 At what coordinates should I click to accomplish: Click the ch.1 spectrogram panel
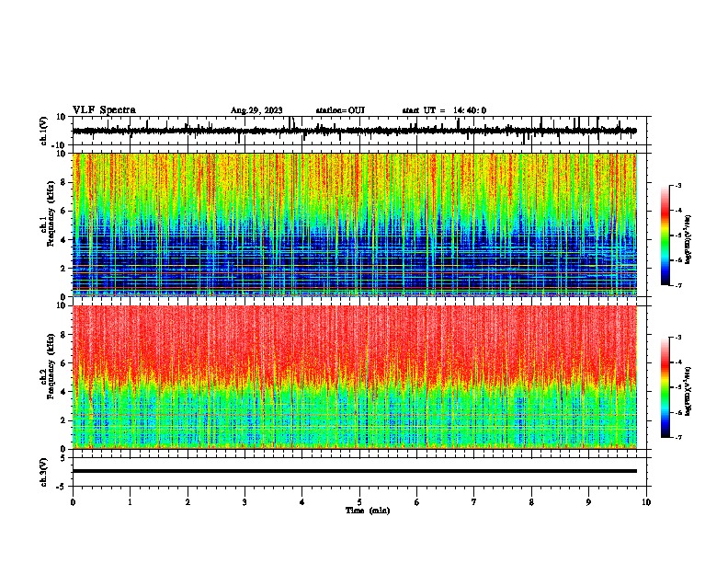pyautogui.click(x=355, y=224)
